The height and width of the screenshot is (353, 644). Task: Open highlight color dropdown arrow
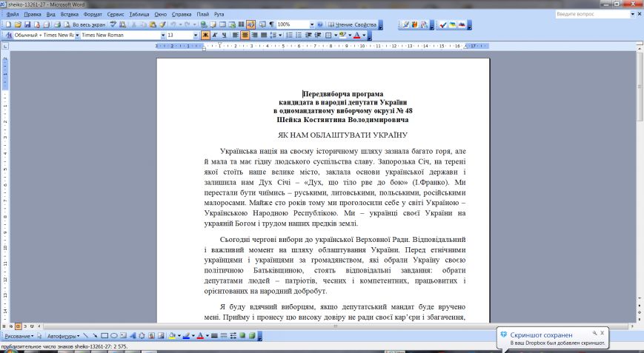(x=350, y=36)
